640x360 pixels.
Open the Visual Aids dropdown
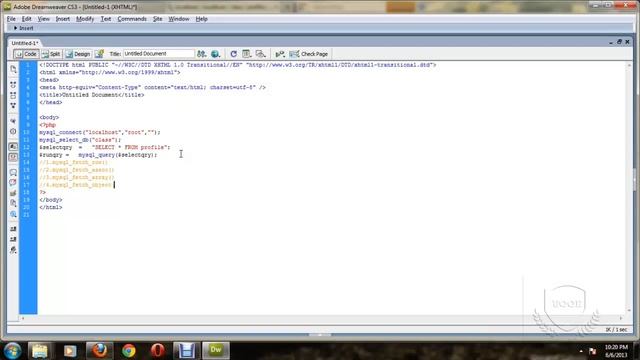[260, 54]
